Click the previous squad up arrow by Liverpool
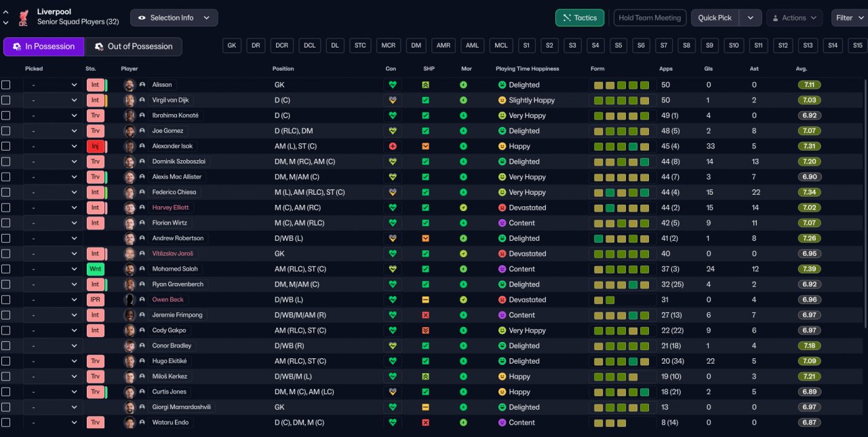The image size is (868, 437). point(6,12)
